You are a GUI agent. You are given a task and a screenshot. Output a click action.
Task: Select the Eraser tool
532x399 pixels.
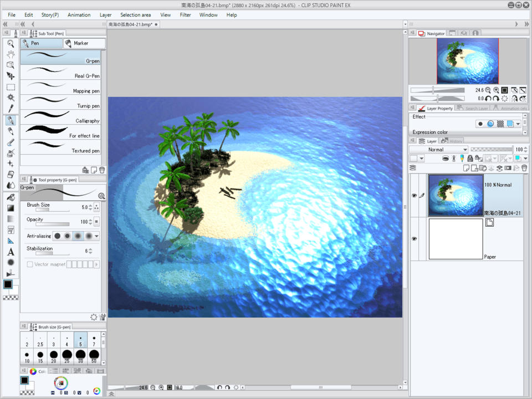click(11, 175)
